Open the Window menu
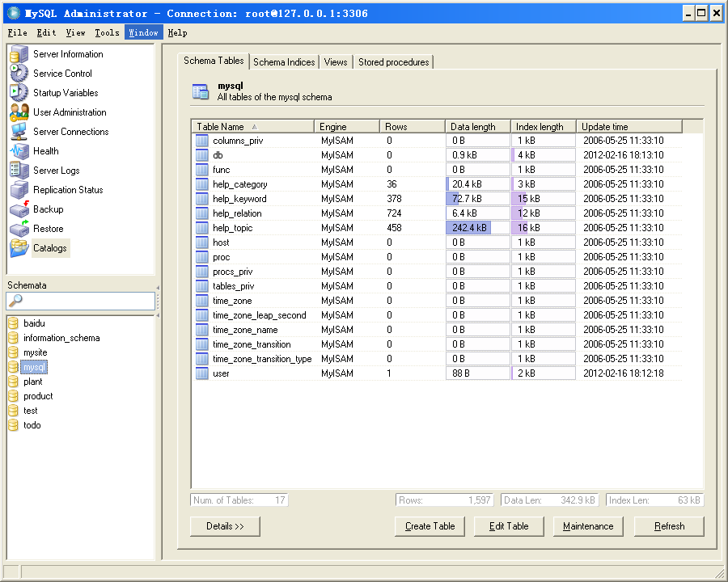 pyautogui.click(x=143, y=32)
